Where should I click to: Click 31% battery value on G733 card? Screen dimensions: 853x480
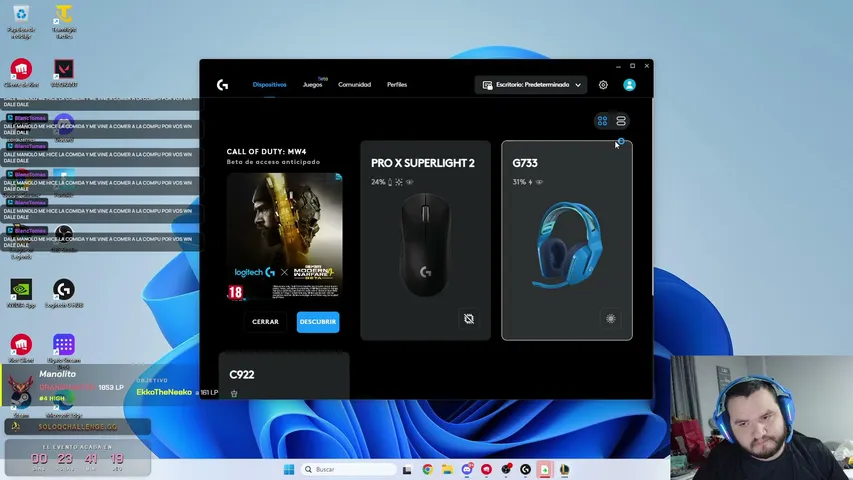pyautogui.click(x=519, y=182)
